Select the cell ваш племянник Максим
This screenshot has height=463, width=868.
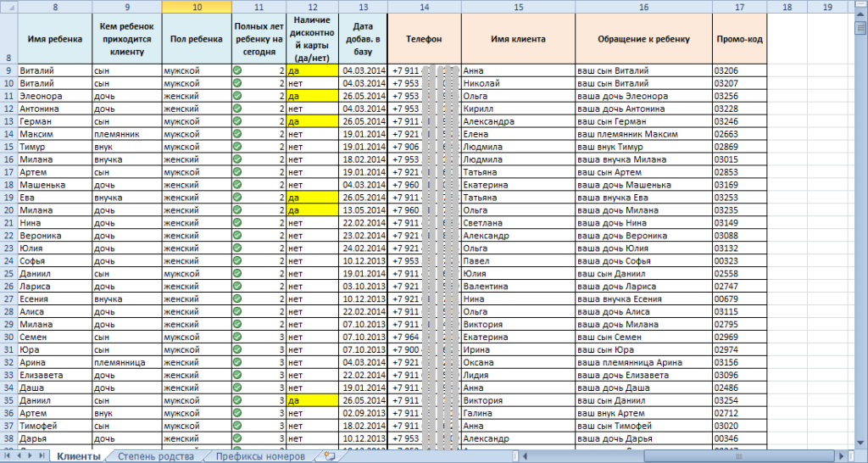644,134
